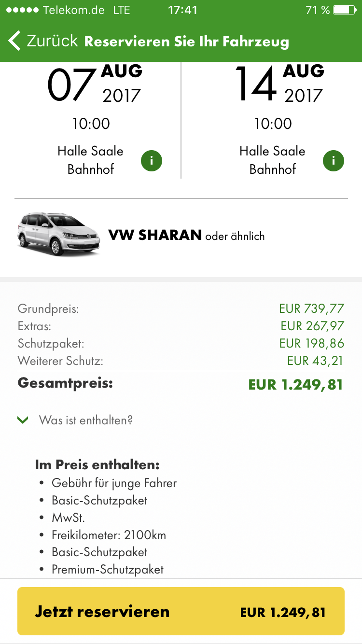Screen dimensions: 362x644
Task: Select the return date 14 Aug 2017
Action: tap(279, 84)
